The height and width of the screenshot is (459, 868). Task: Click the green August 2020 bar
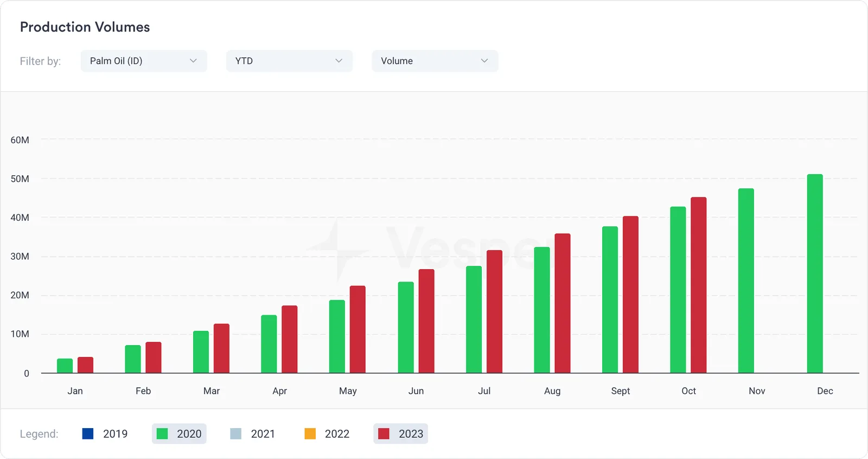tap(542, 310)
